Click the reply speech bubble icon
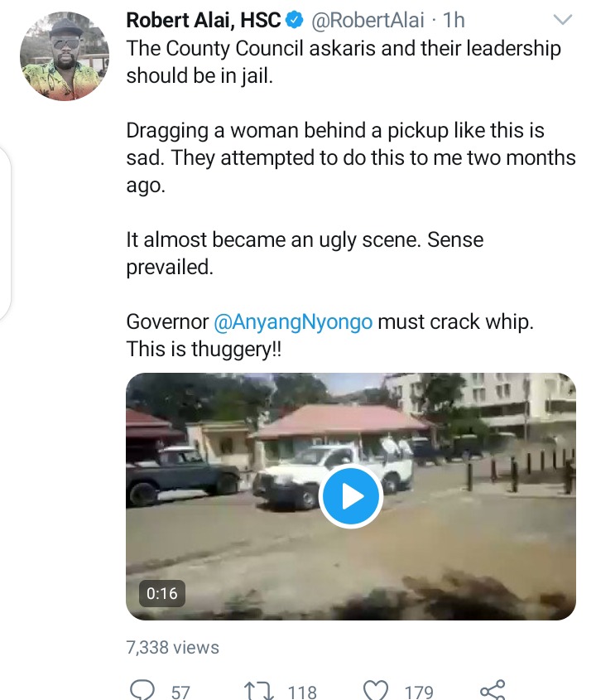Image resolution: width=596 pixels, height=700 pixels. [x=142, y=690]
